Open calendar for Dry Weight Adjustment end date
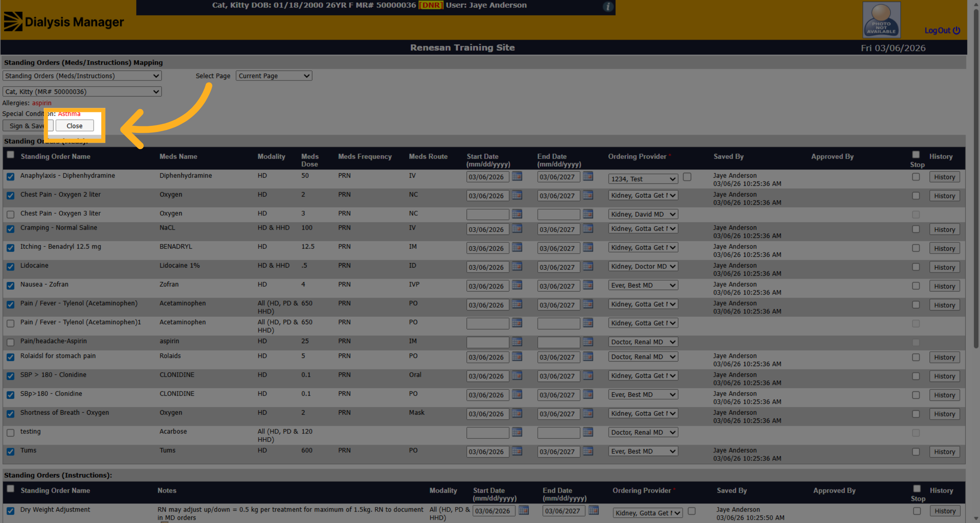 [594, 510]
